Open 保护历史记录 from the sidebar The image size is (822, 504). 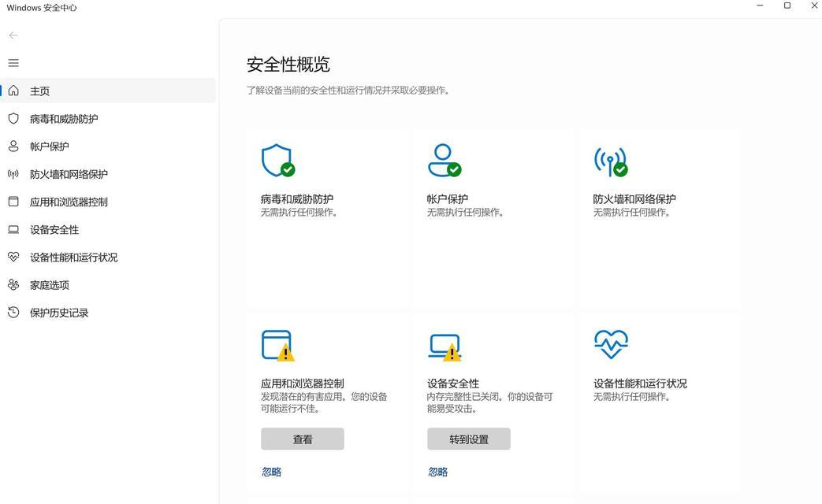pyautogui.click(x=108, y=313)
